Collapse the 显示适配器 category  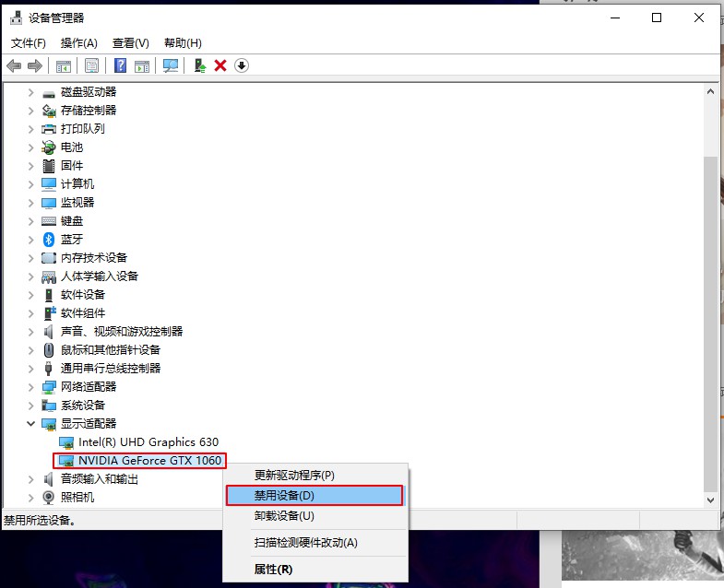click(x=30, y=424)
